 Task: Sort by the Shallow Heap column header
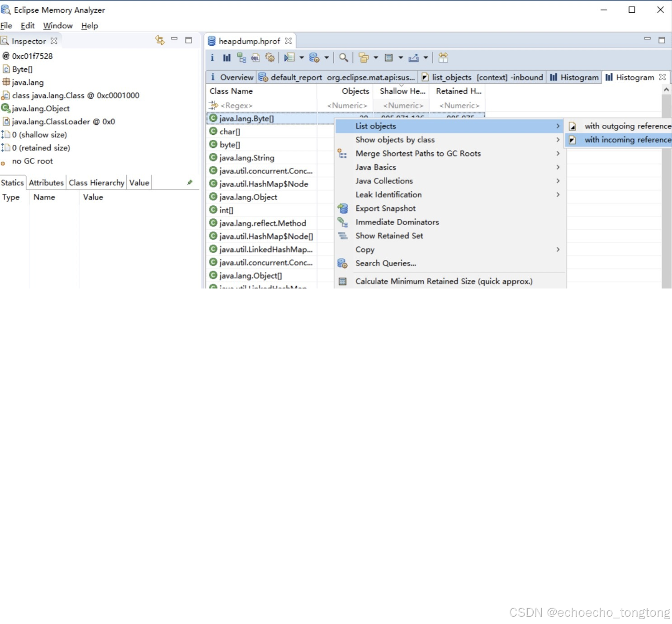point(402,91)
